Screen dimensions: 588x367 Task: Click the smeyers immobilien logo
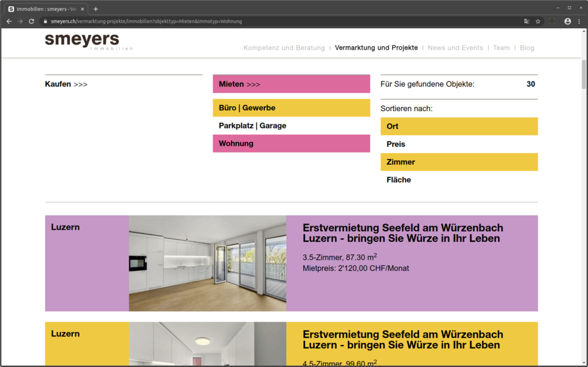point(89,42)
